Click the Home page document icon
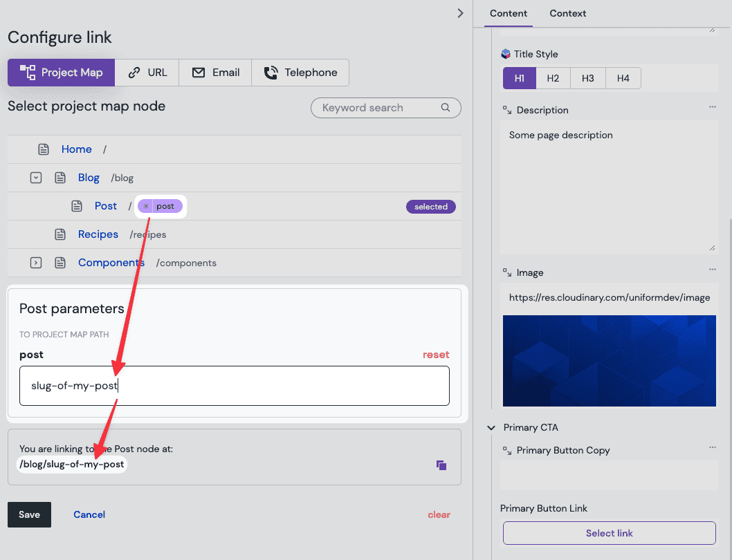The image size is (732, 560). (x=44, y=149)
